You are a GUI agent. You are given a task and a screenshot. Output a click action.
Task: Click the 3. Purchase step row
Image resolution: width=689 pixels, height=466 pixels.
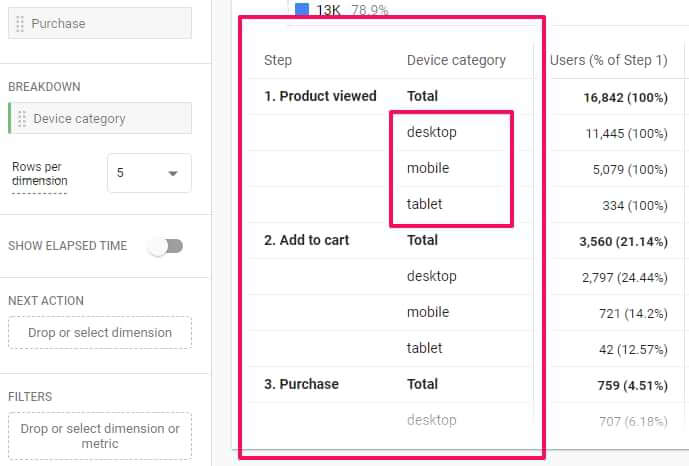302,384
